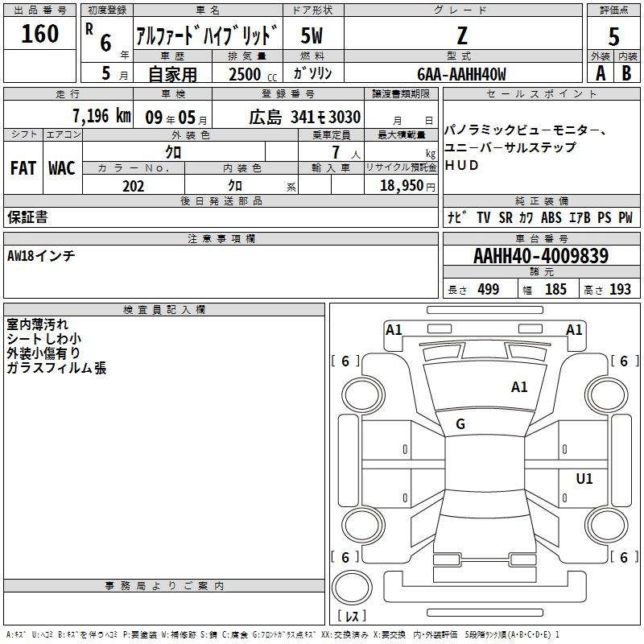Click the sales point line ユニーバーサルステップ
The width and height of the screenshot is (644, 644).
(510, 147)
